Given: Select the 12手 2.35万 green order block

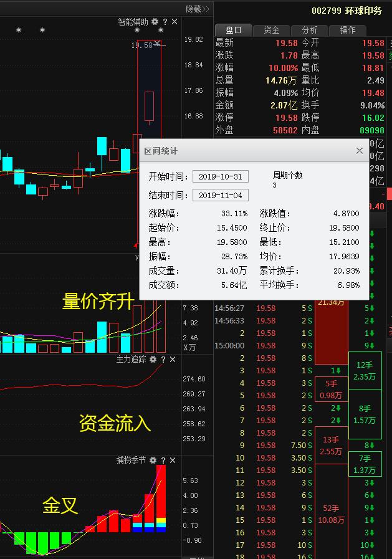Looking at the screenshot, I should (365, 370).
